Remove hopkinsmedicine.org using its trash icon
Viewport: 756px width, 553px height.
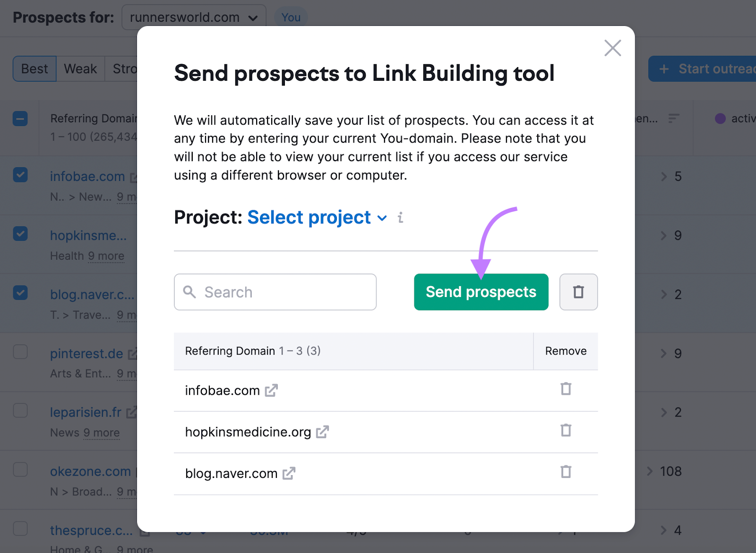(566, 430)
